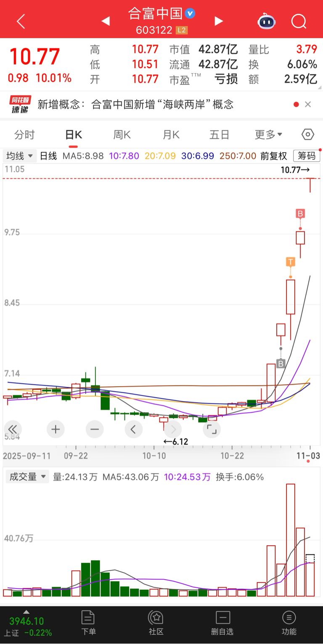Tap the tallest red volume bar
Viewport: 323px width, 644px height.
pos(291,540)
